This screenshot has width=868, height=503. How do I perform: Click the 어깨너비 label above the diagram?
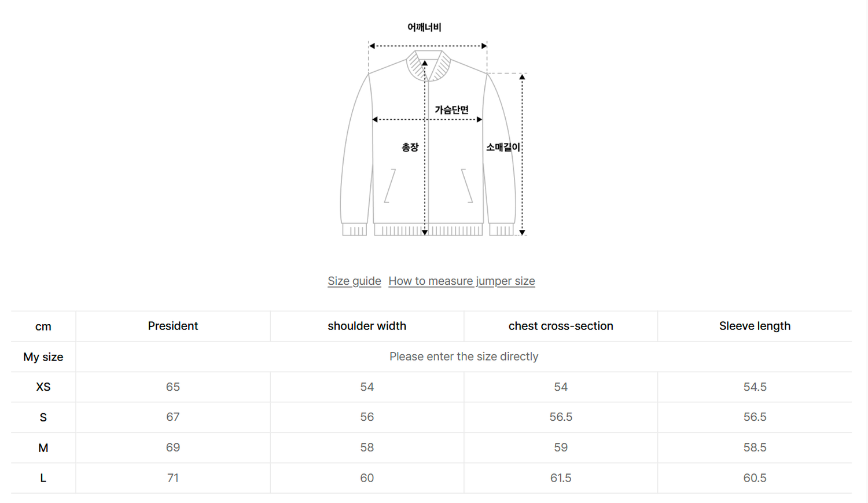point(424,27)
